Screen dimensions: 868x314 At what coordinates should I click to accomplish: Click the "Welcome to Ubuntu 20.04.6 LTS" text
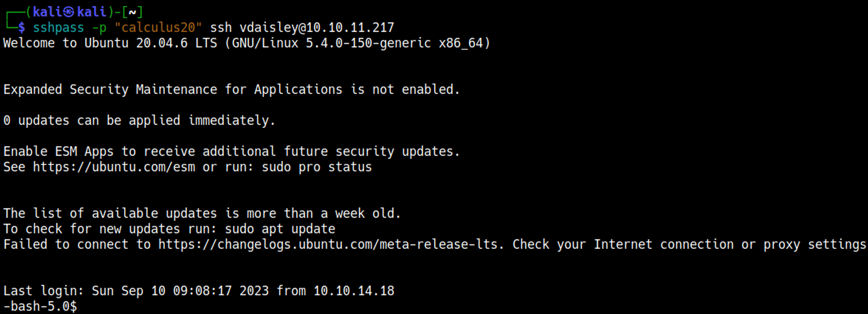click(110, 43)
